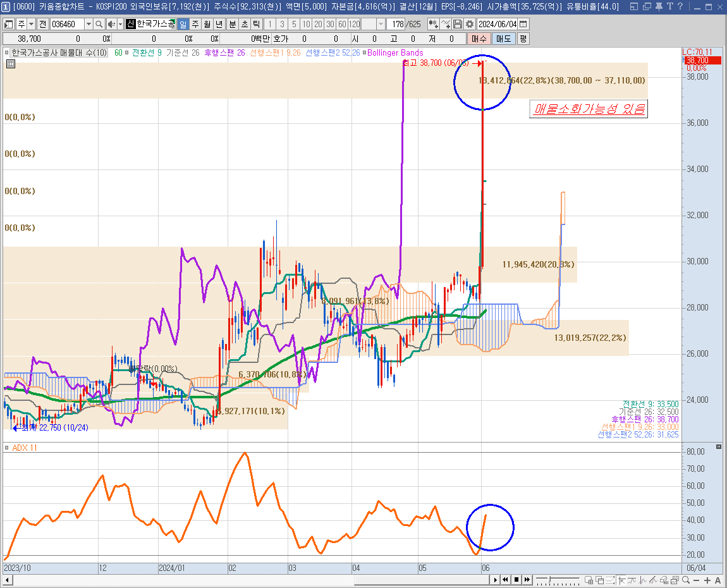
Task: Select the crosshair cursor tool in bottom toolbar
Action: [x=621, y=580]
